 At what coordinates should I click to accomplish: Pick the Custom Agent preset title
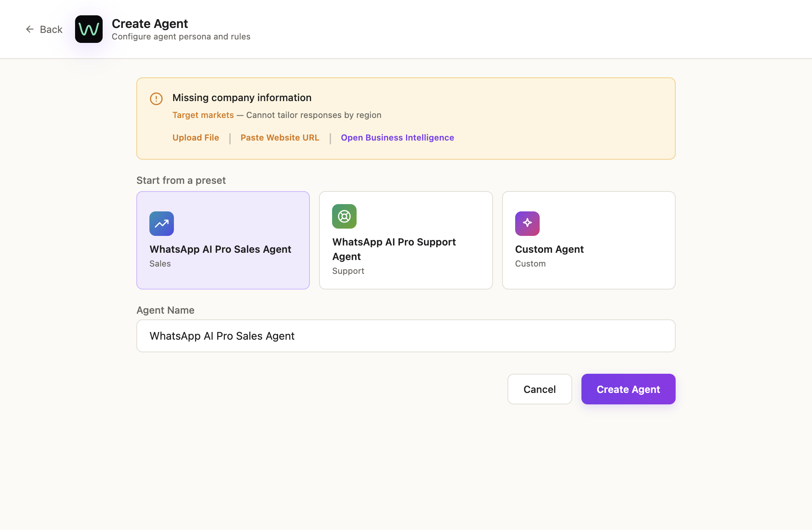(549, 249)
